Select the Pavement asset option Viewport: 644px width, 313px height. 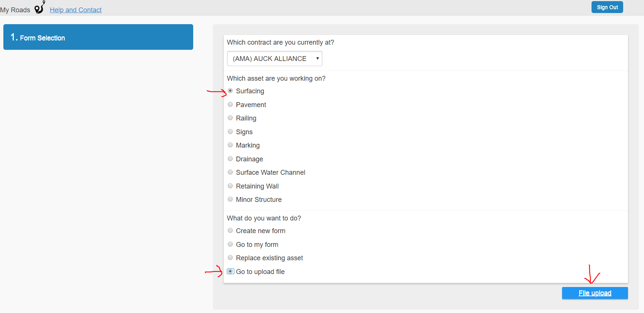click(x=230, y=104)
